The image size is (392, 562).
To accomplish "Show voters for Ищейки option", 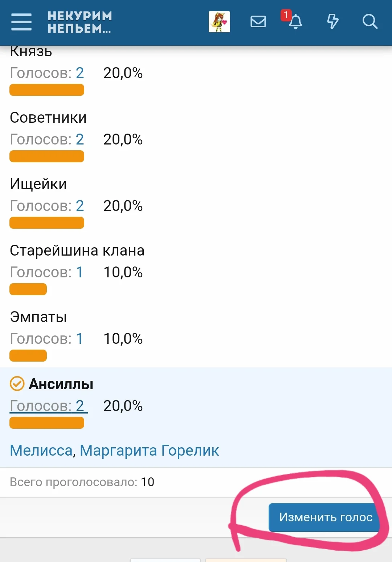I will point(47,206).
